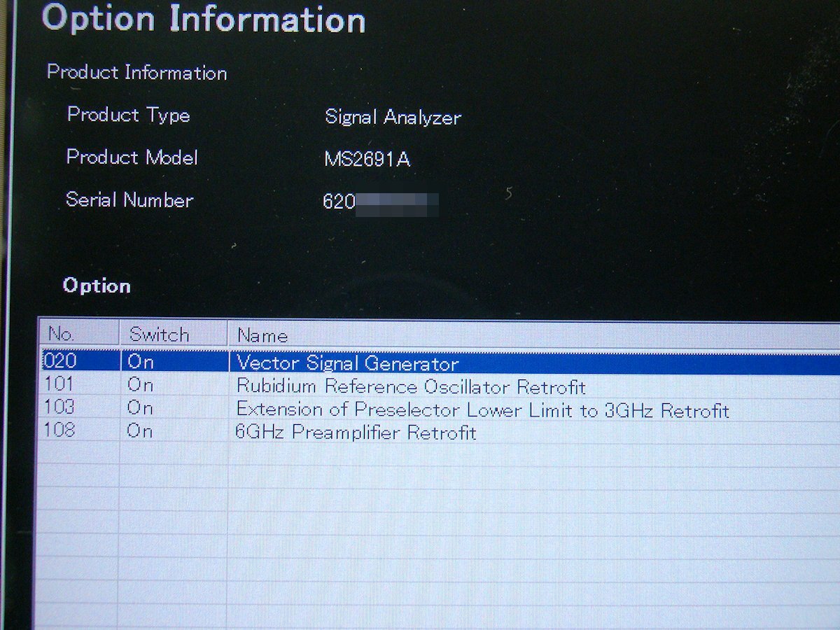This screenshot has width=840, height=630.
Task: Select Extension of Preselector Lower Limit row
Action: [482, 409]
